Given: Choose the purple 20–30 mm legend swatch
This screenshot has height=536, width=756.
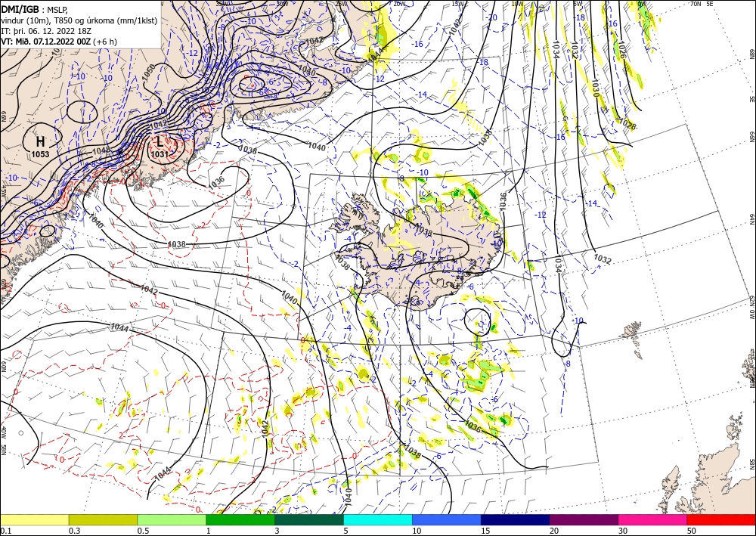Looking at the screenshot, I should pyautogui.click(x=584, y=519).
